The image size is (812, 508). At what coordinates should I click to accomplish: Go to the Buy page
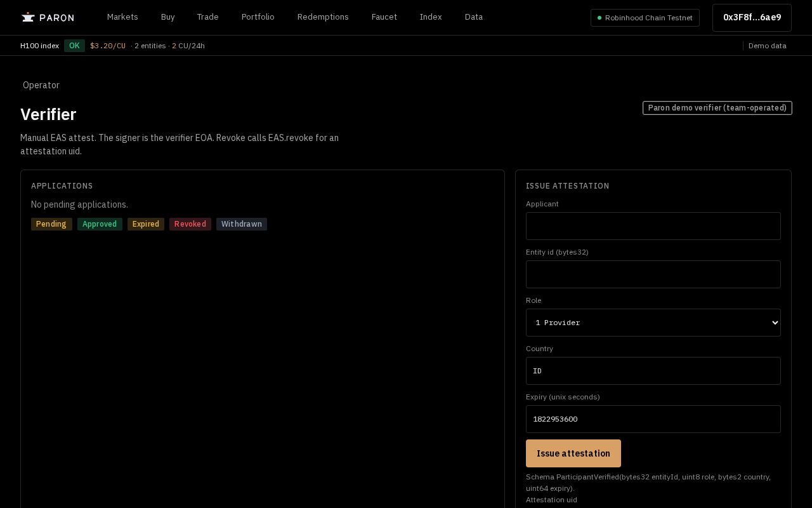pos(168,17)
